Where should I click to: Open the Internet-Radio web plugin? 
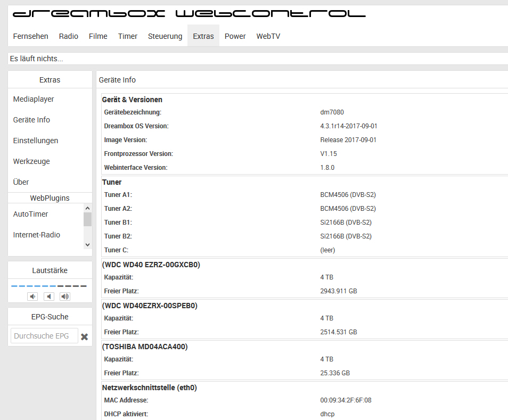(x=37, y=235)
